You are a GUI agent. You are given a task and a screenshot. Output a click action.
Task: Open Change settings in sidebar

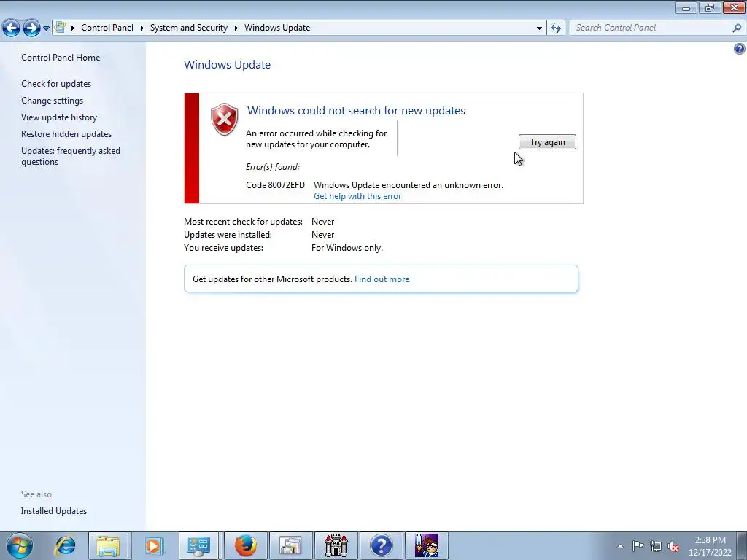52,101
